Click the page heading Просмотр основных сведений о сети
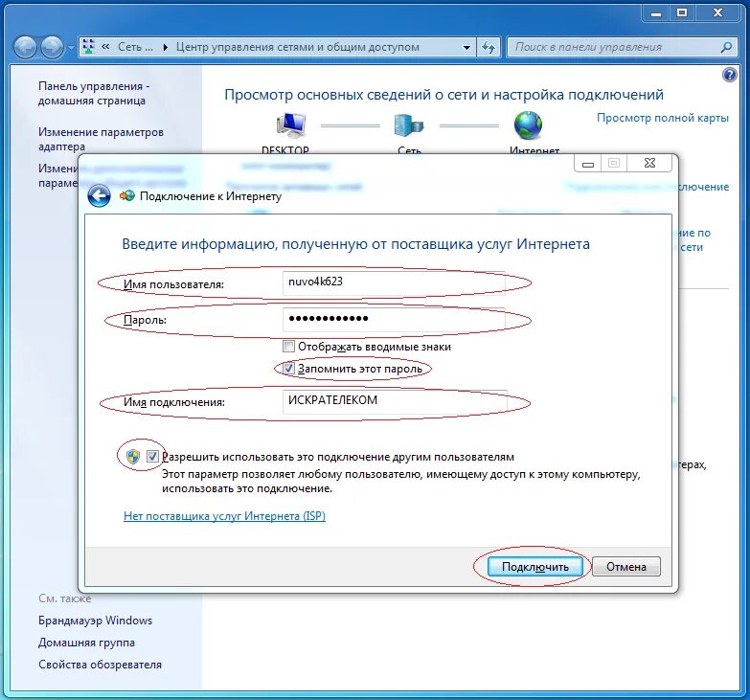750x700 pixels. 443,95
